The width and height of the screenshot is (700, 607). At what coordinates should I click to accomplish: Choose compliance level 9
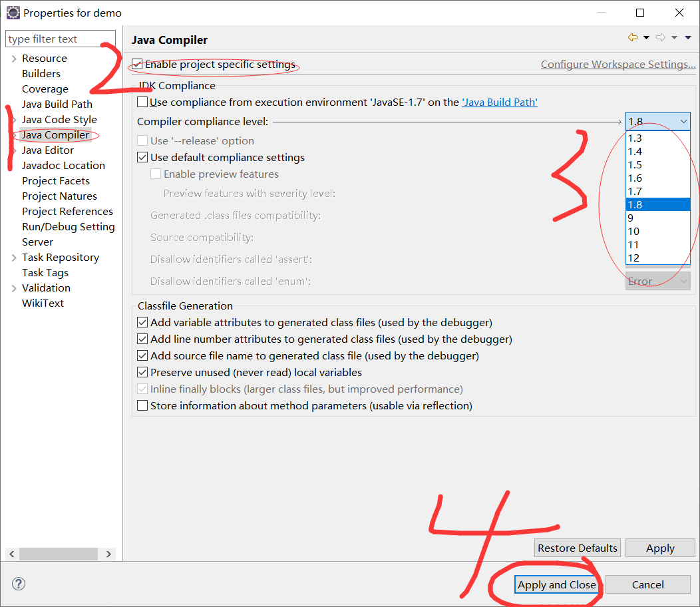[657, 218]
